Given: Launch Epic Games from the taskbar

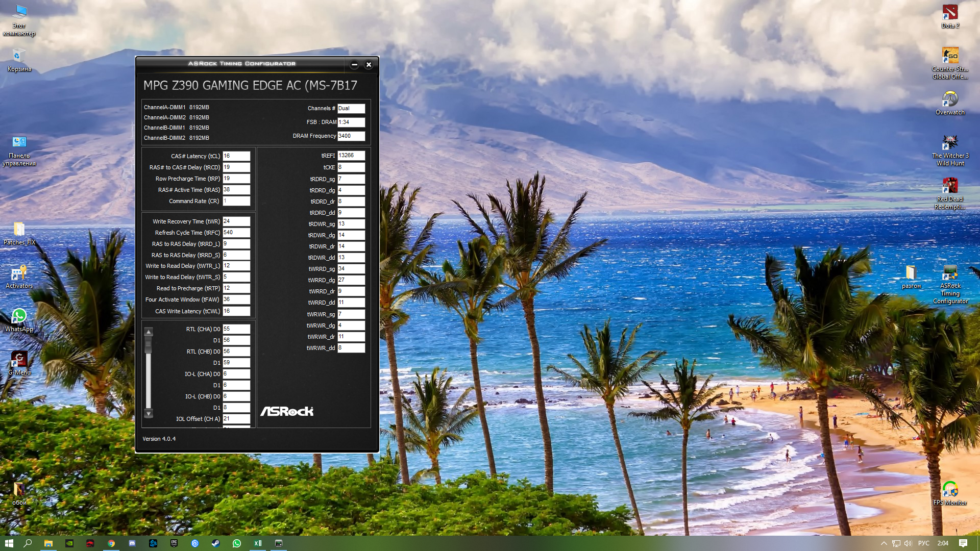Looking at the screenshot, I should pyautogui.click(x=174, y=543).
